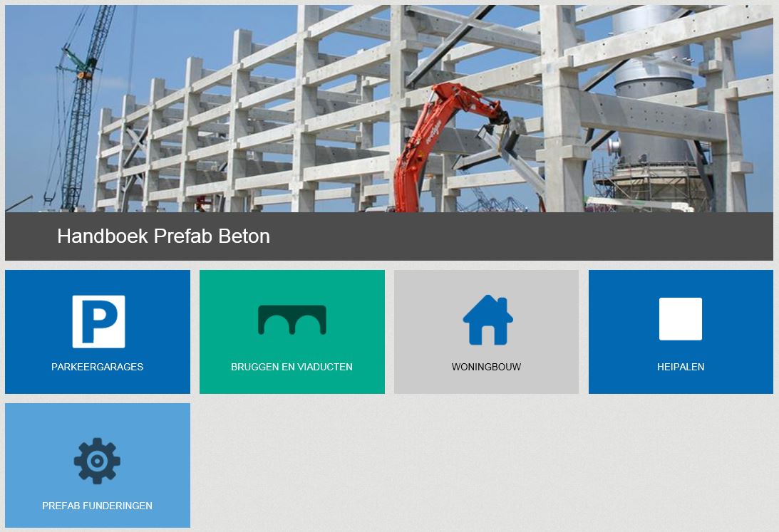Screen dimensions: 779x532
Task: Click the dark green bridge arches icon
Action: point(292,320)
